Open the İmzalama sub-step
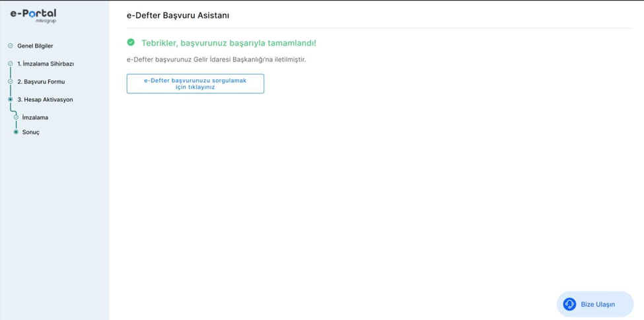Viewport: 644px width, 320px height. [35, 118]
